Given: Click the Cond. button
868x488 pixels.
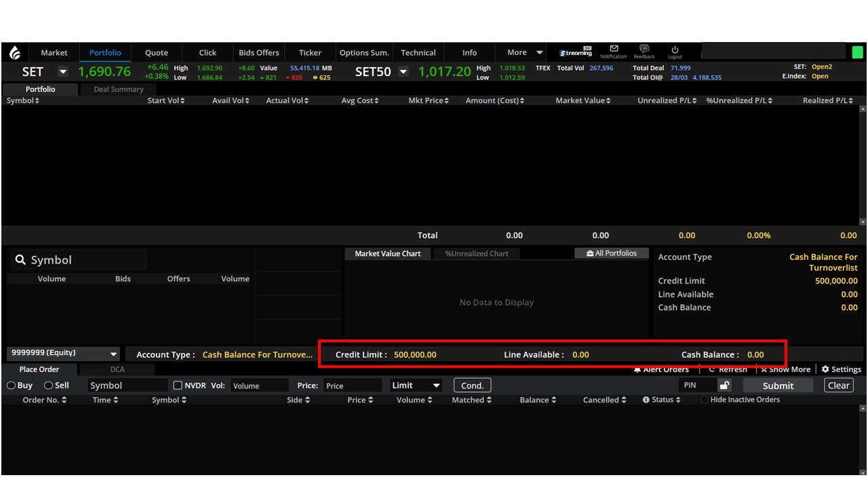Looking at the screenshot, I should click(472, 386).
